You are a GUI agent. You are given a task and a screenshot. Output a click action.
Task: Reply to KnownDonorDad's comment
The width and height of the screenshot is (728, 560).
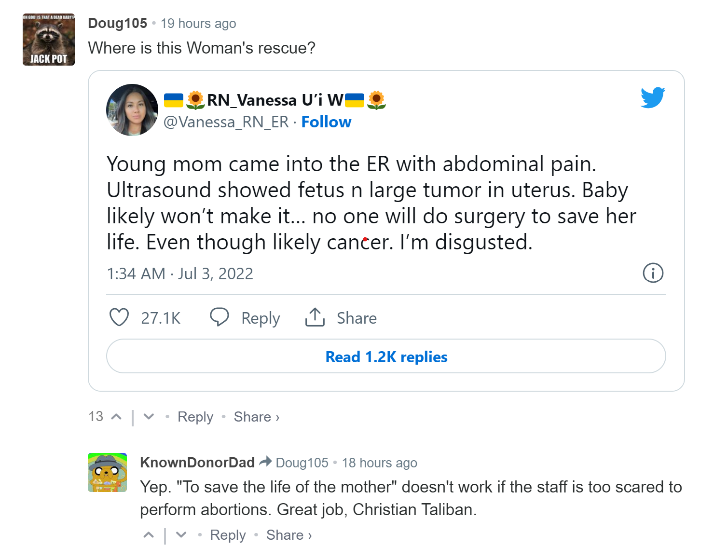[x=228, y=535]
